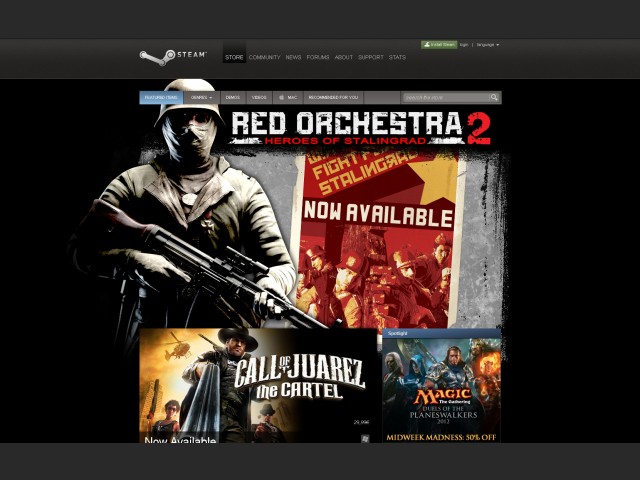
Task: Open the Genres dropdown
Action: pyautogui.click(x=202, y=98)
